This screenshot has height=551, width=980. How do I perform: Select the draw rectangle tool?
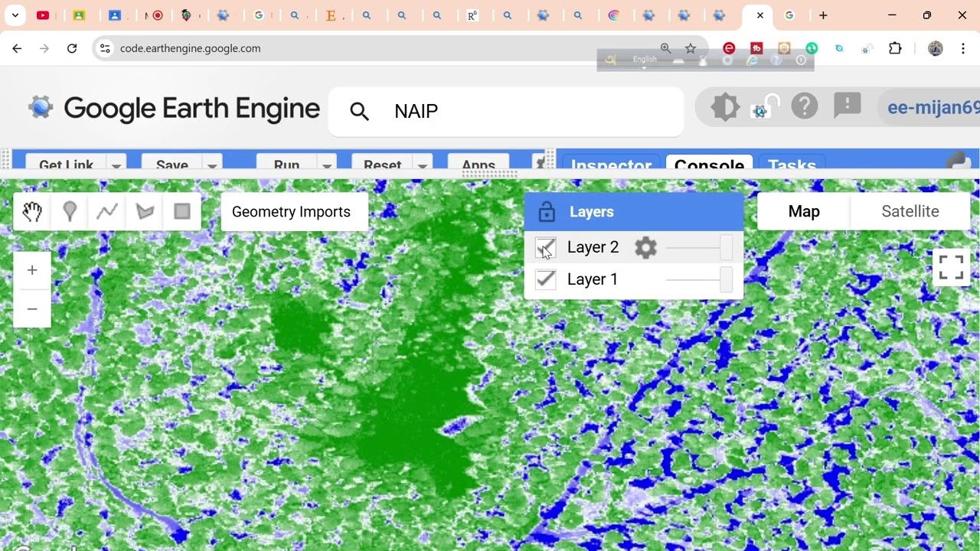[x=182, y=211]
